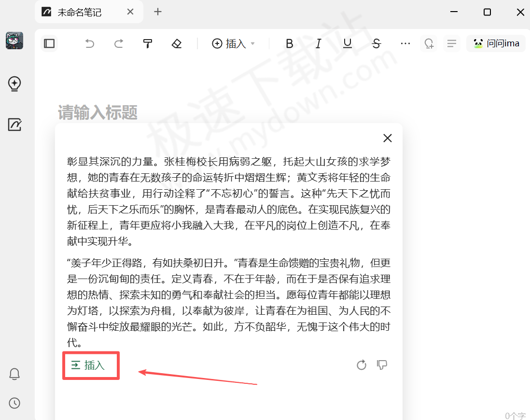The image size is (530, 420).
Task: Click the 请输入标题 title field
Action: (x=98, y=113)
